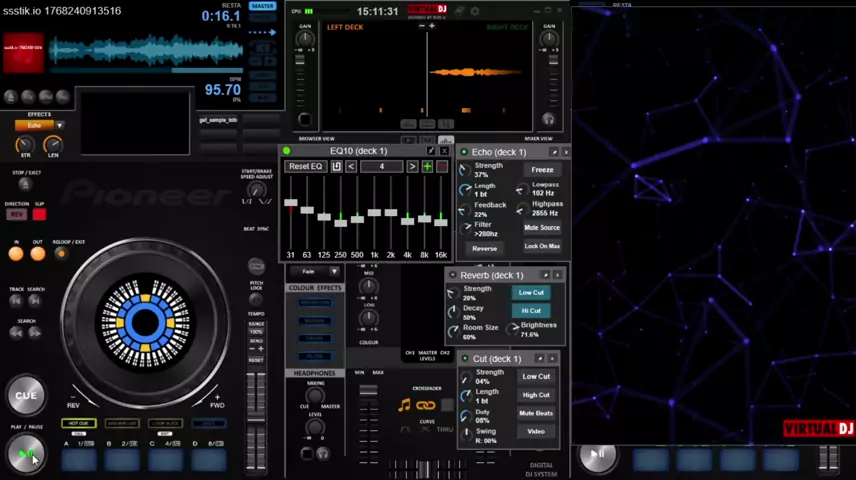
Task: Click the red SLIP button
Action: pos(39,214)
